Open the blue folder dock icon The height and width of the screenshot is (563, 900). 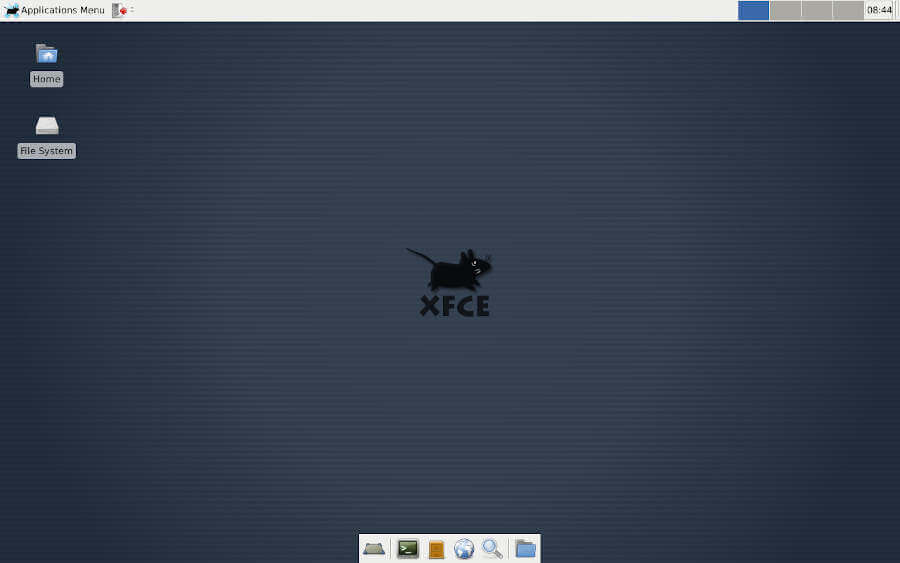coord(525,549)
